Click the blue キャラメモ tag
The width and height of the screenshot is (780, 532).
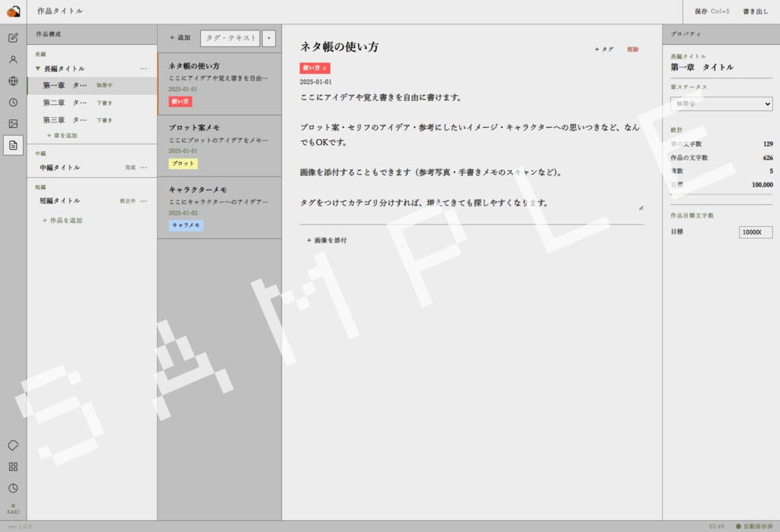(x=186, y=225)
